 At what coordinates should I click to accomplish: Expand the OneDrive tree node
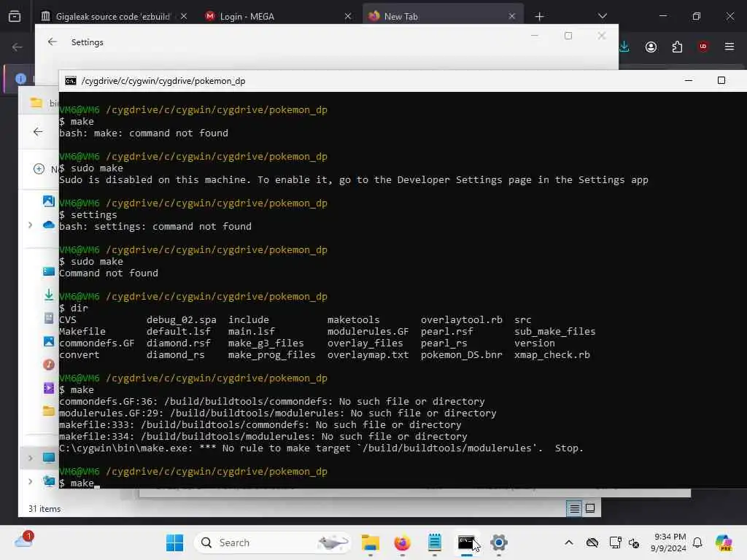coord(31,225)
